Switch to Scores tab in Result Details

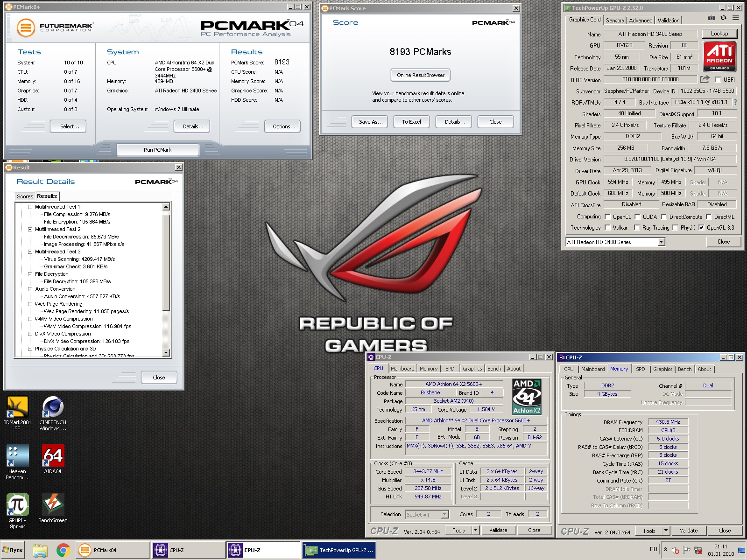pos(25,196)
